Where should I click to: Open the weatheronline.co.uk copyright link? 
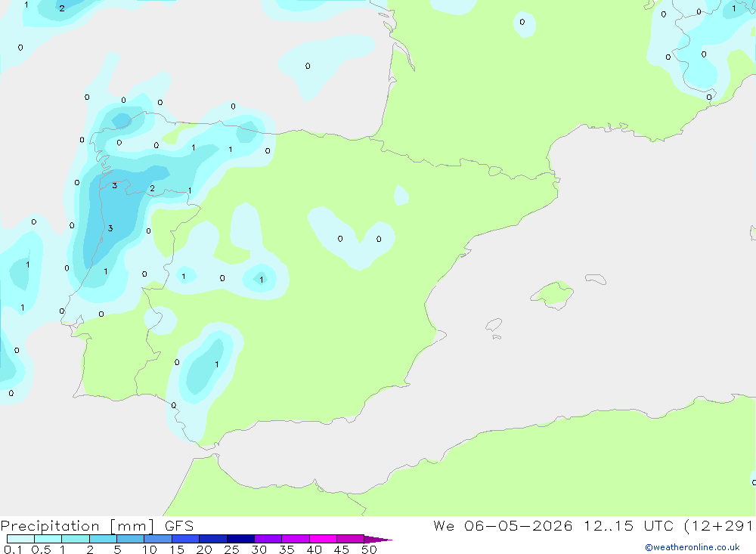692,547
